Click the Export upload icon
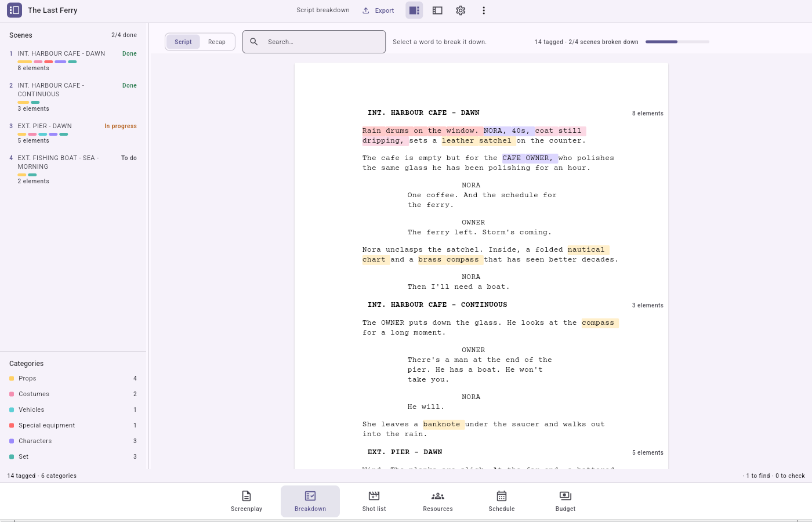Screen dimensions: 812x522 pyautogui.click(x=366, y=10)
